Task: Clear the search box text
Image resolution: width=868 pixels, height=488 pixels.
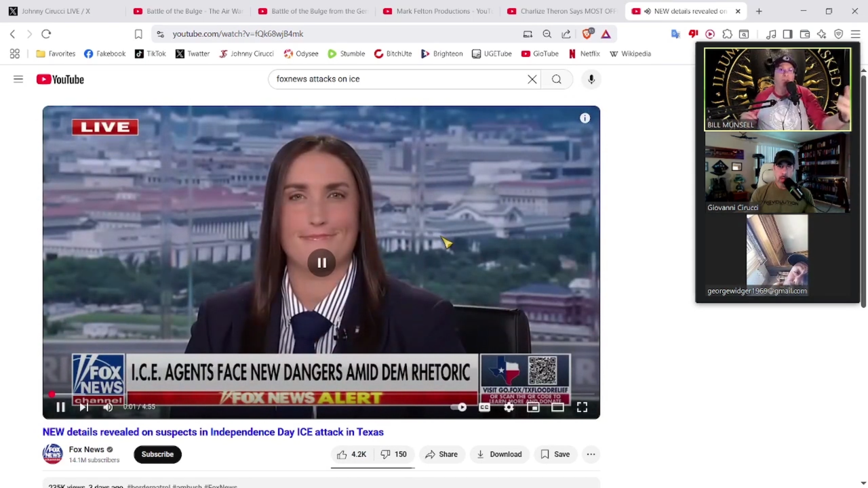Action: pyautogui.click(x=532, y=79)
